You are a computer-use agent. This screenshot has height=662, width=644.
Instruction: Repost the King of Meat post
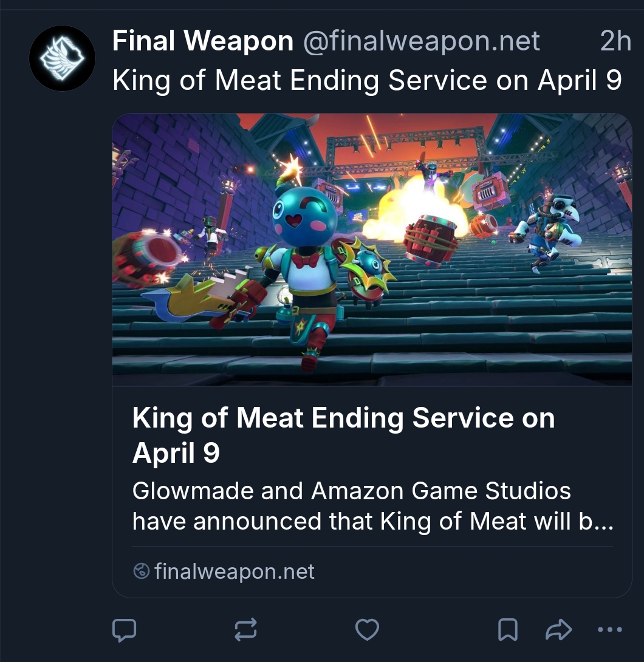(245, 630)
